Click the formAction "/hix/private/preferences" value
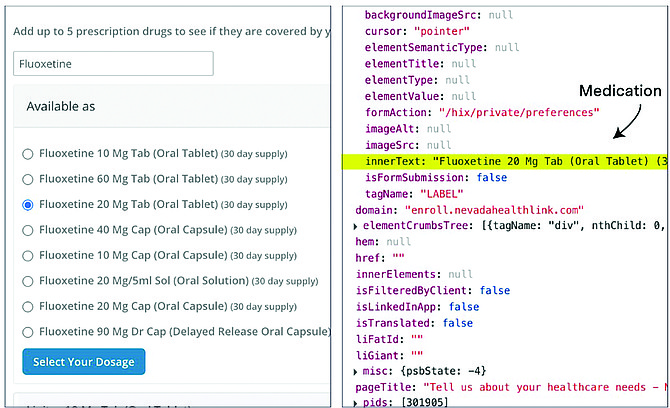The image size is (670, 408). pyautogui.click(x=519, y=112)
